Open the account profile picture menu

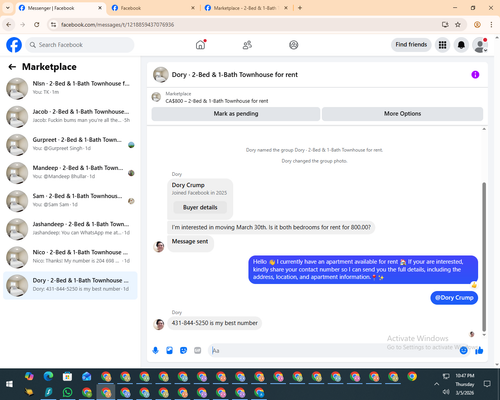click(480, 45)
